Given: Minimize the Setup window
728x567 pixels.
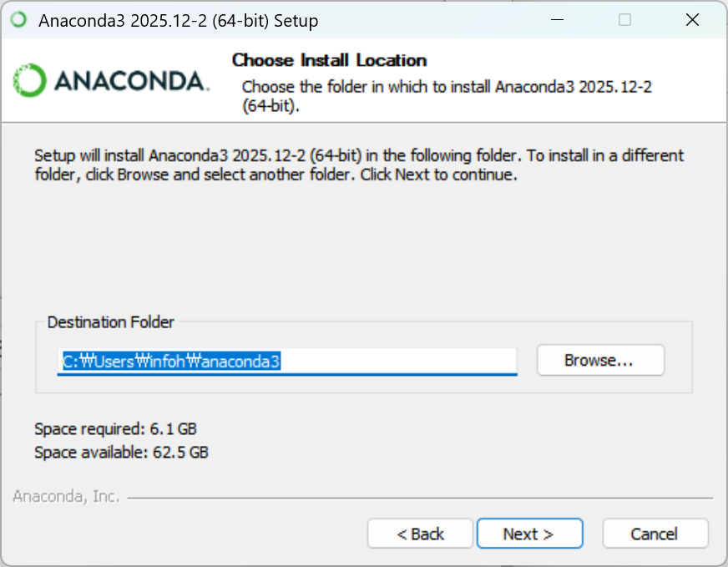Looking at the screenshot, I should point(557,20).
